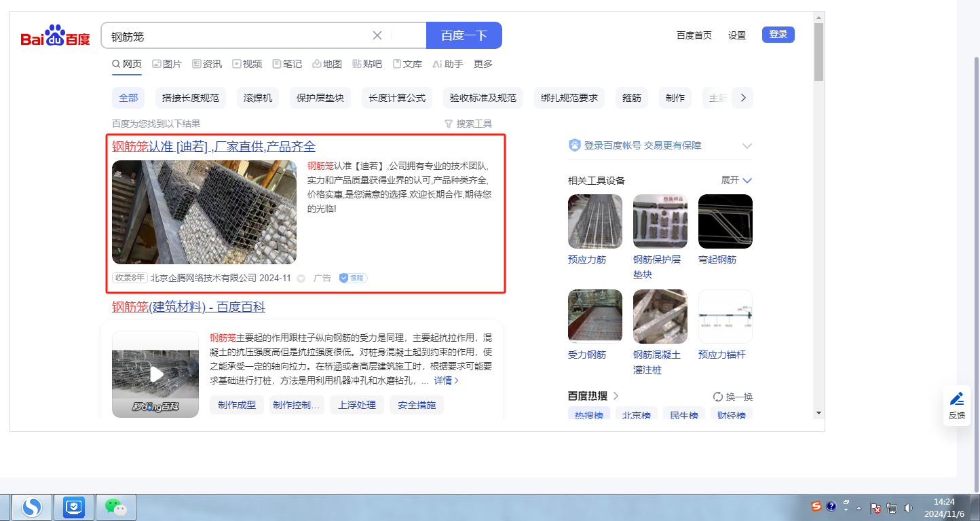Click the 安全措施 tag

[x=417, y=405]
